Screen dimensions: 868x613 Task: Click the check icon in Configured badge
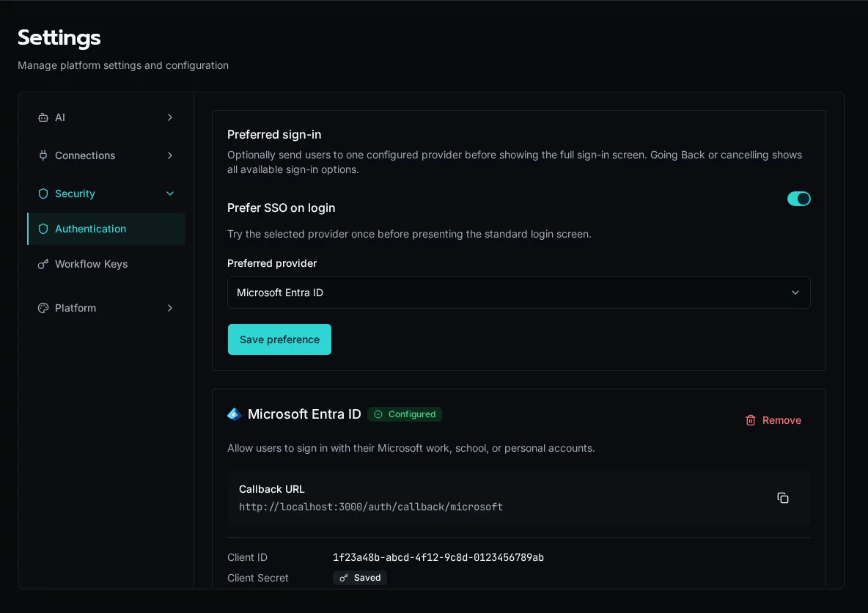coord(378,414)
